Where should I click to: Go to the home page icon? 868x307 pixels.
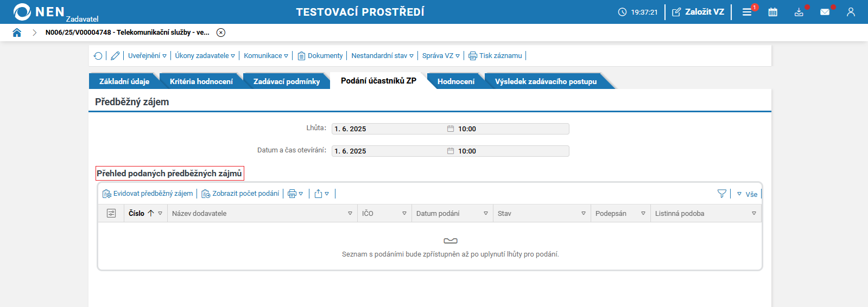pyautogui.click(x=17, y=33)
